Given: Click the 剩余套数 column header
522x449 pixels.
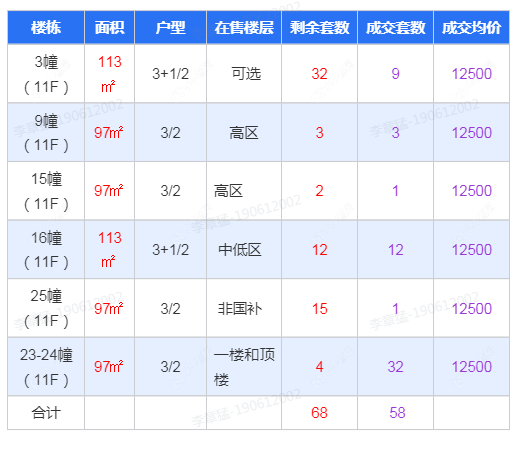Looking at the screenshot, I should coord(319,27).
